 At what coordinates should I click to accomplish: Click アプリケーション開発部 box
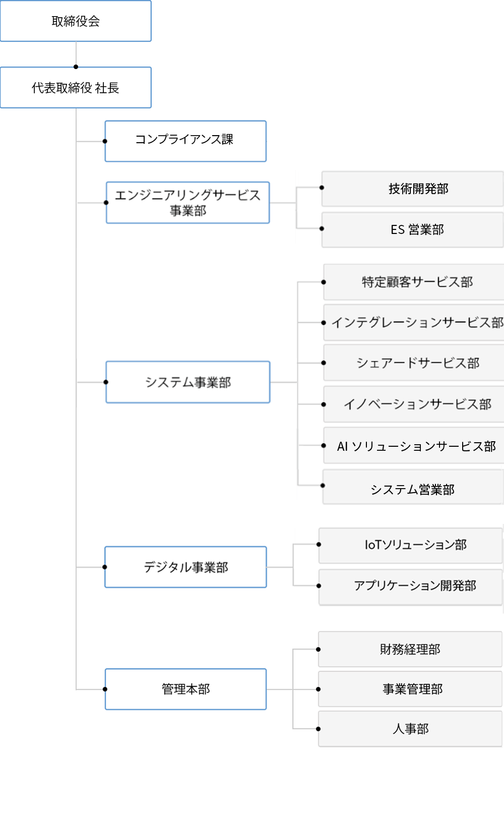tap(410, 586)
